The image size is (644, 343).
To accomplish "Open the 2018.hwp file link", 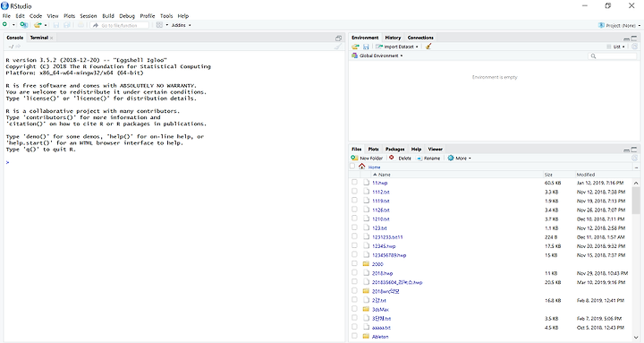I will [383, 273].
